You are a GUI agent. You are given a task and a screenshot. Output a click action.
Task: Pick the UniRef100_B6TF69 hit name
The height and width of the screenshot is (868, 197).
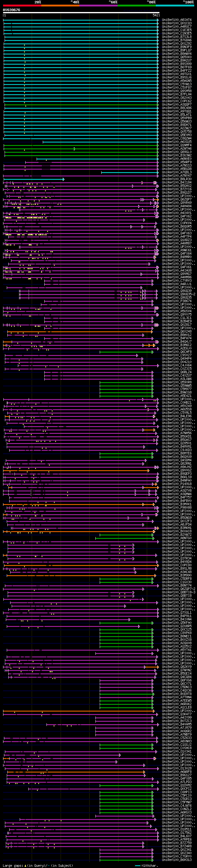(x=176, y=67)
